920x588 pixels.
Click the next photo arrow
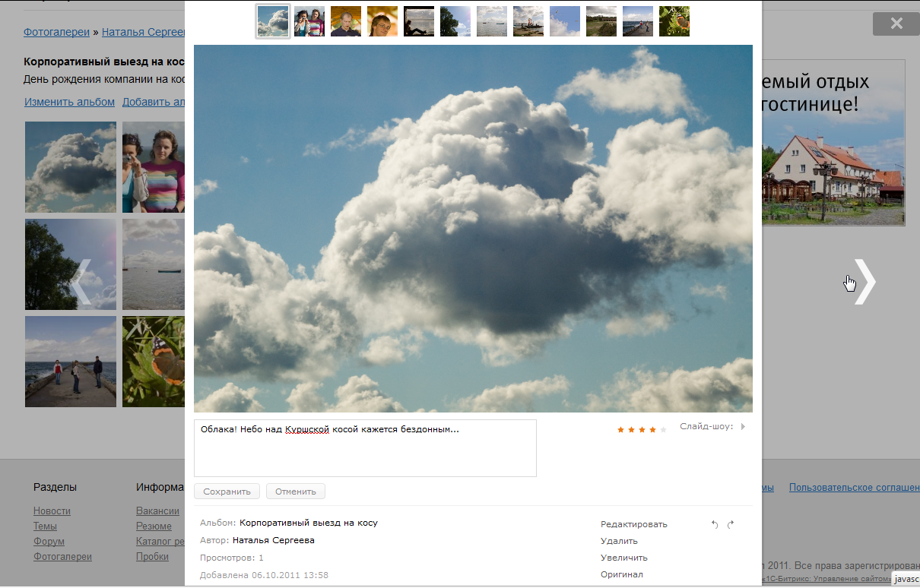[x=864, y=282]
